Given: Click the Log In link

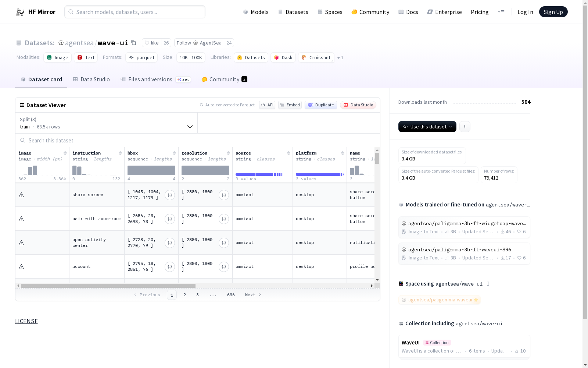Looking at the screenshot, I should (x=525, y=12).
